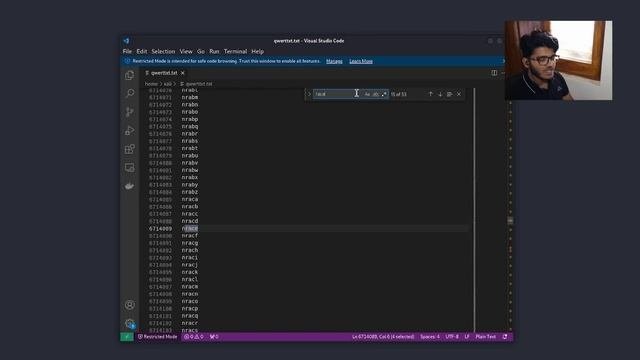640x360 pixels.
Task: Open the Go menu
Action: click(201, 51)
